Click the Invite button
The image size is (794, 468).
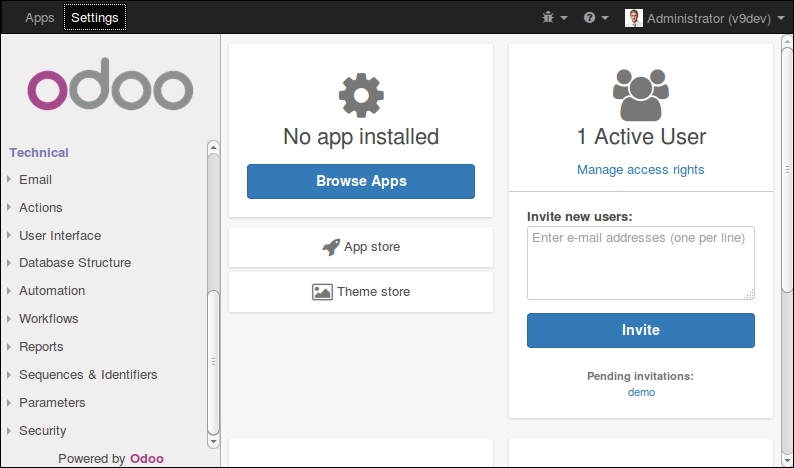point(641,330)
